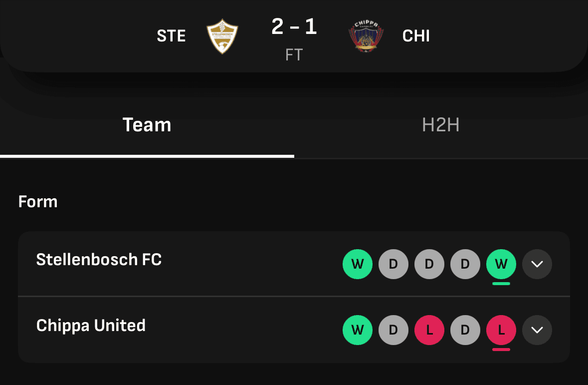
Task: Select Stellenbosch's most recent W result badge
Action: [x=501, y=264]
